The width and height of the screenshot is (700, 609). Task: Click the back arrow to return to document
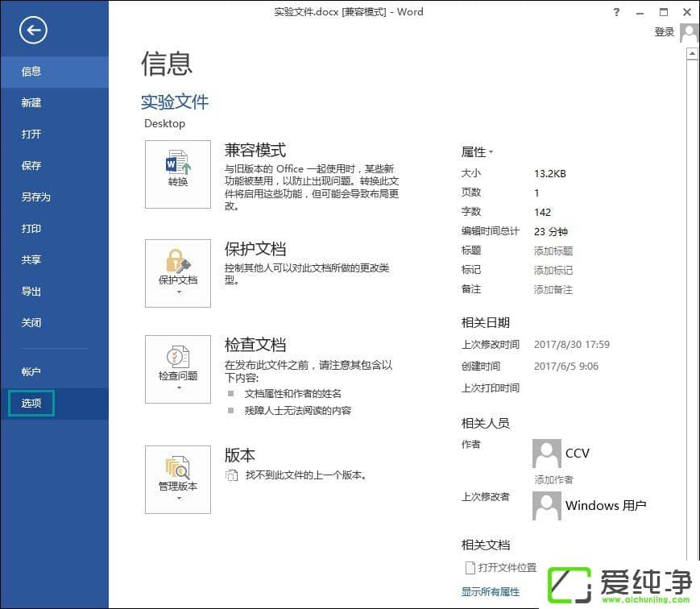point(33,31)
